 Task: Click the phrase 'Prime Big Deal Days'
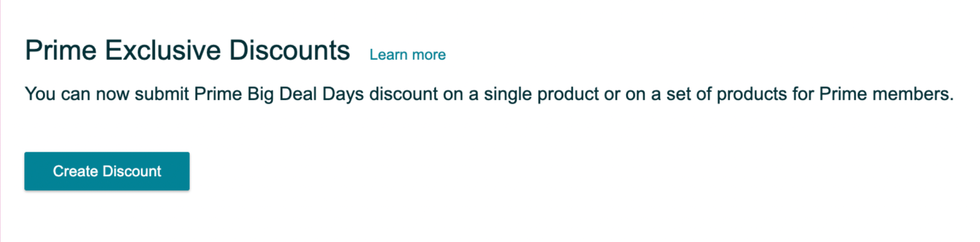coord(279,94)
